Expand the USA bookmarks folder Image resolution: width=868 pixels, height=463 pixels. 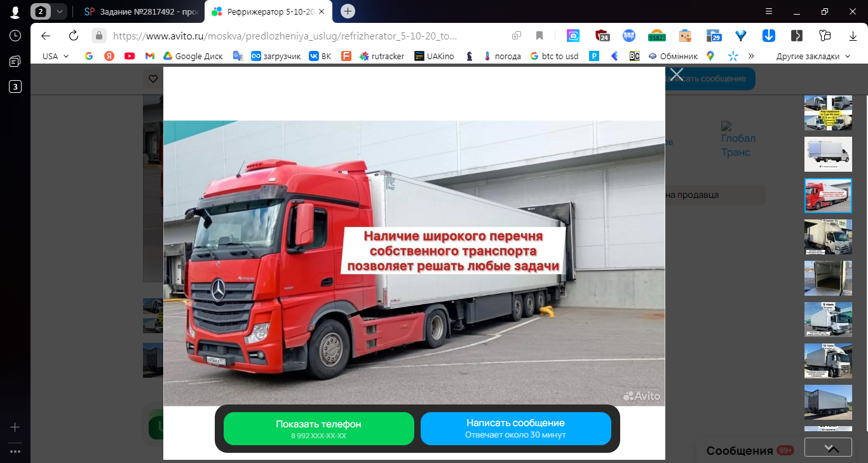point(55,56)
